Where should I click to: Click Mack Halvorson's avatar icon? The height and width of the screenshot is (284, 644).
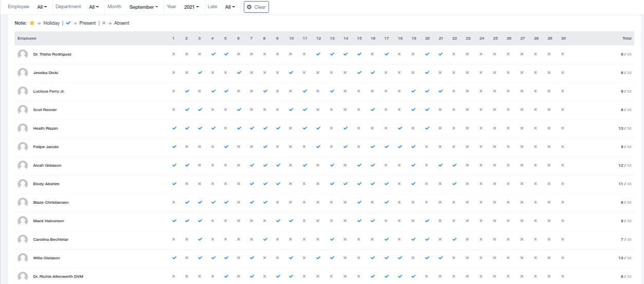click(x=23, y=221)
